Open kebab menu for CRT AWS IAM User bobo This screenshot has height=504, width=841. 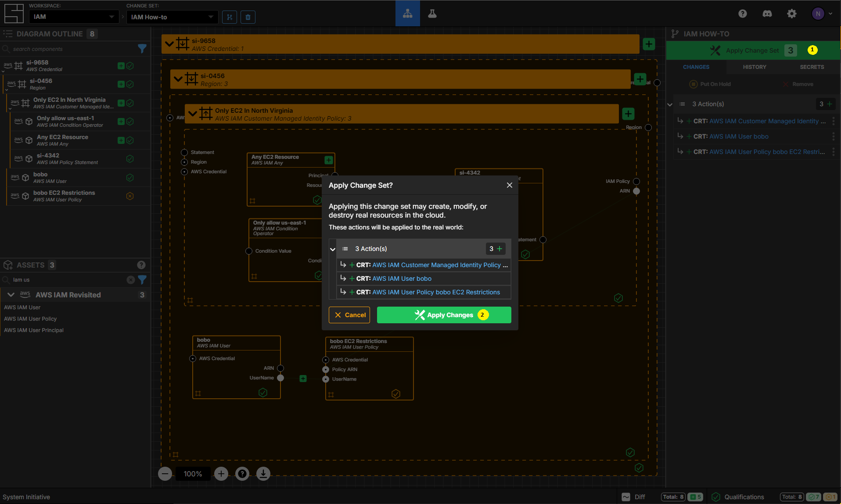[x=833, y=136]
